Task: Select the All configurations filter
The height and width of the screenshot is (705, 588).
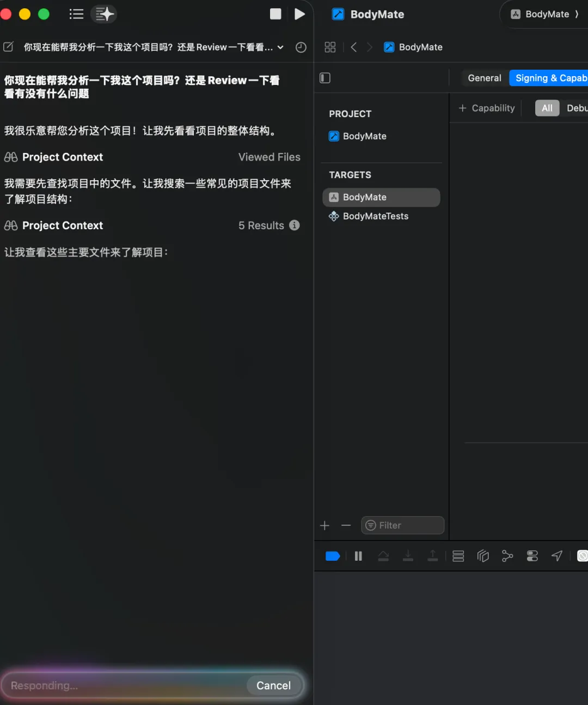Action: coord(547,108)
